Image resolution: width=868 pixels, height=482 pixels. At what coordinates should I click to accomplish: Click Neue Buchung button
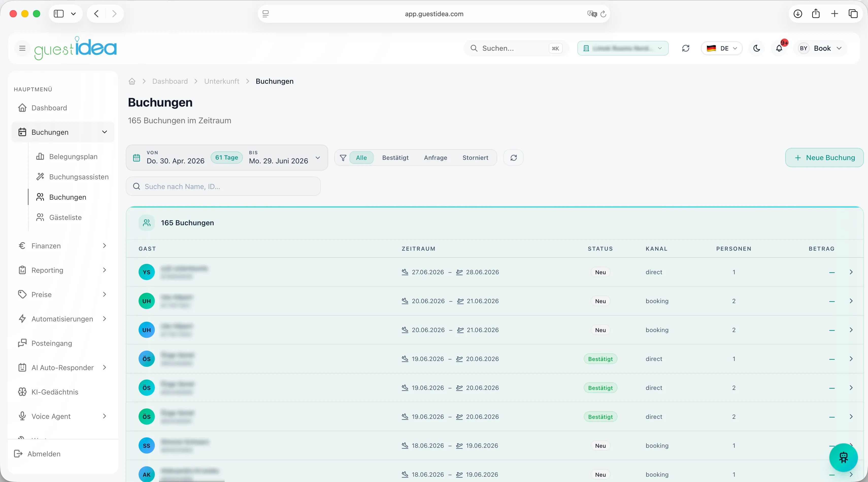tap(824, 158)
